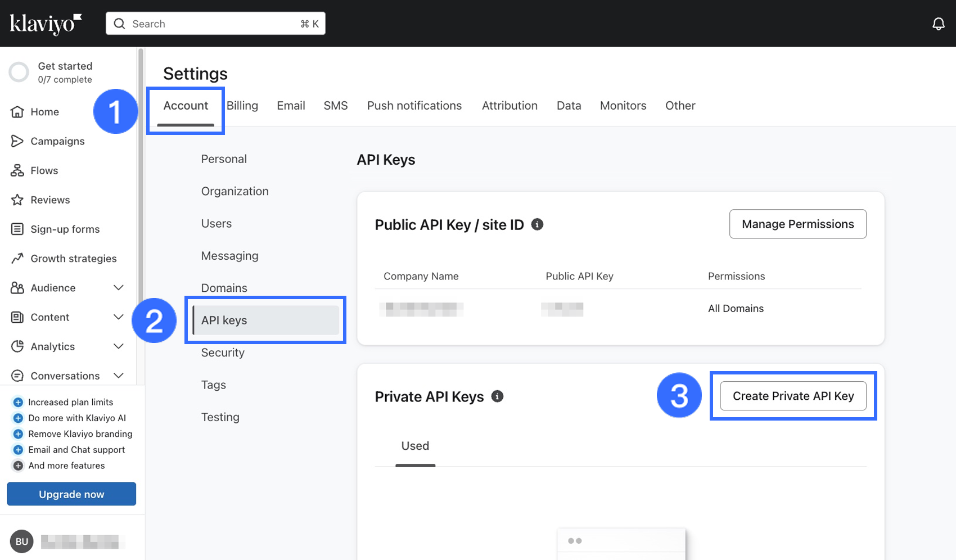The height and width of the screenshot is (560, 956).
Task: Click the Flows icon in sidebar
Action: (x=17, y=170)
